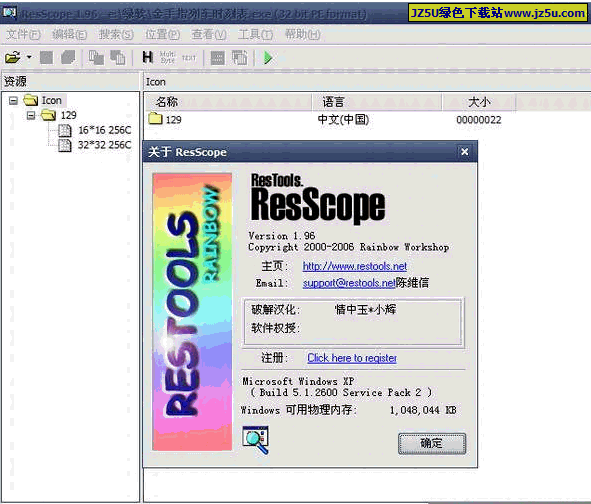This screenshot has width=591, height=504.
Task: Click the greyed save icon in toolbar
Action: coord(46,58)
